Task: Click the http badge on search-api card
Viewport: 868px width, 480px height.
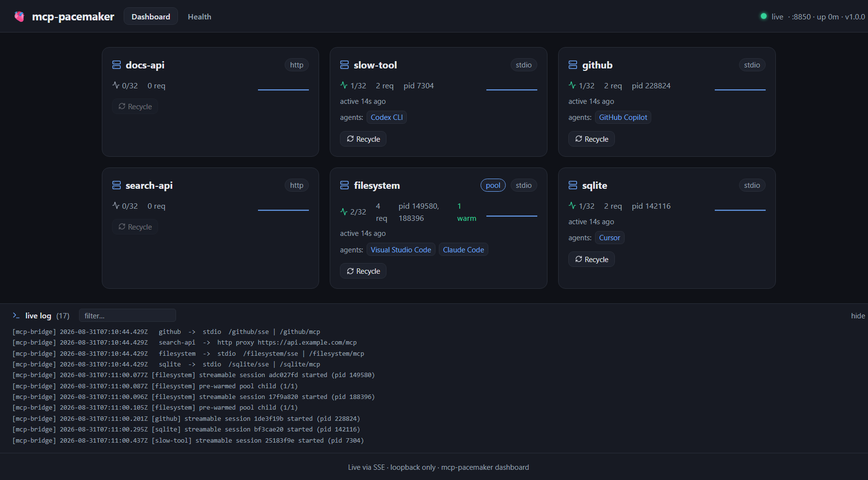Action: point(297,185)
